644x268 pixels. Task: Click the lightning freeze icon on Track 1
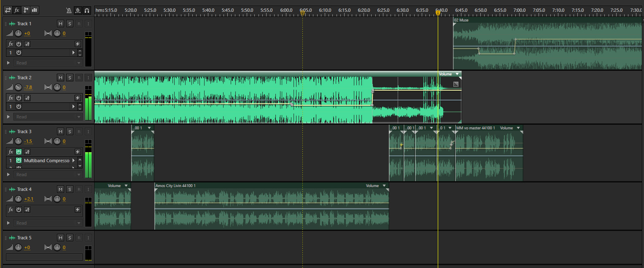[x=77, y=43]
